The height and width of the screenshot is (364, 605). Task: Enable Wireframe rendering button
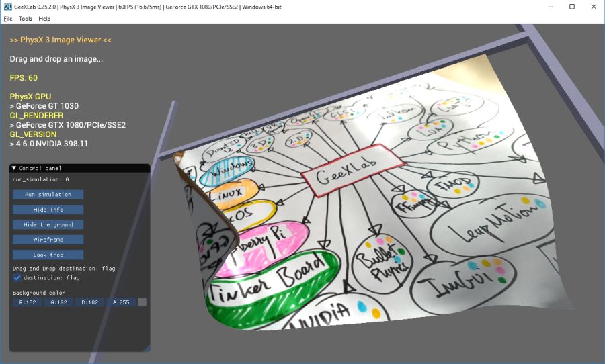(48, 240)
